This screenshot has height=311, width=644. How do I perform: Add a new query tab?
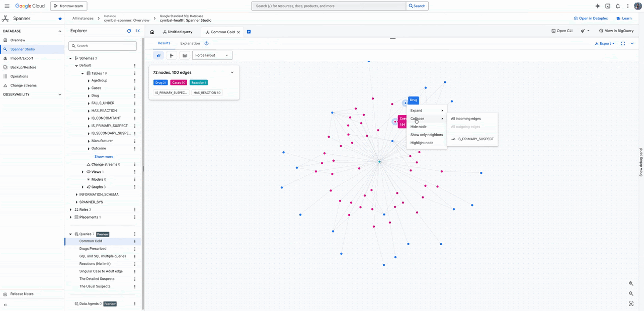point(249,32)
